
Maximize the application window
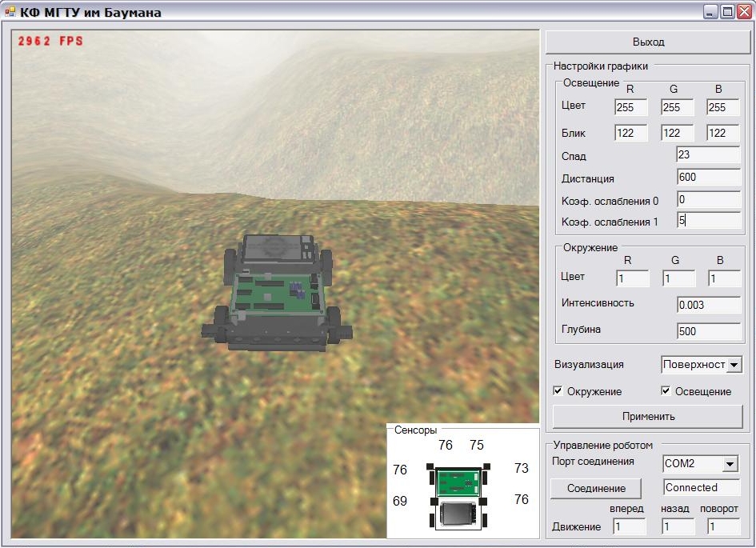point(727,12)
